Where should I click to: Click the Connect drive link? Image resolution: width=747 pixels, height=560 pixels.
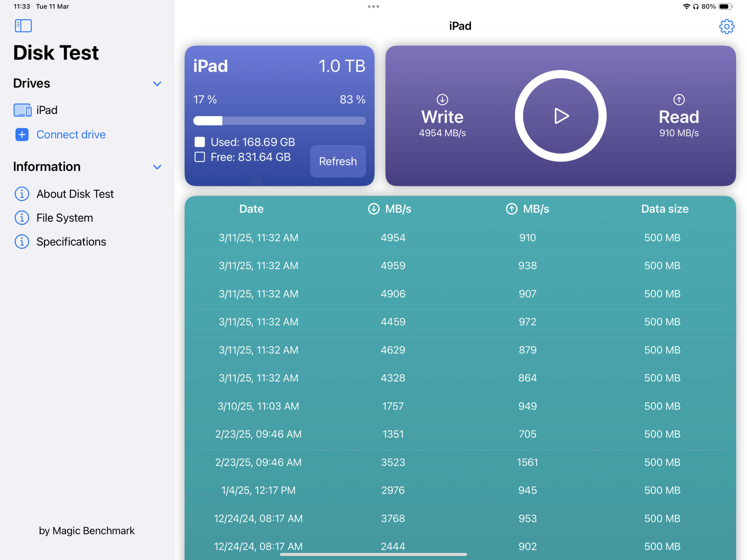click(x=71, y=134)
